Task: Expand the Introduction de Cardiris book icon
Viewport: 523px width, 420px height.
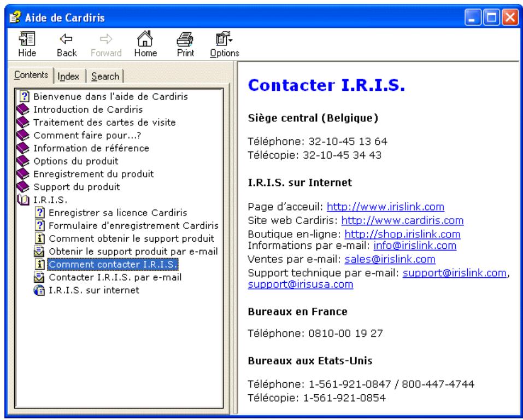Action: pos(23,109)
